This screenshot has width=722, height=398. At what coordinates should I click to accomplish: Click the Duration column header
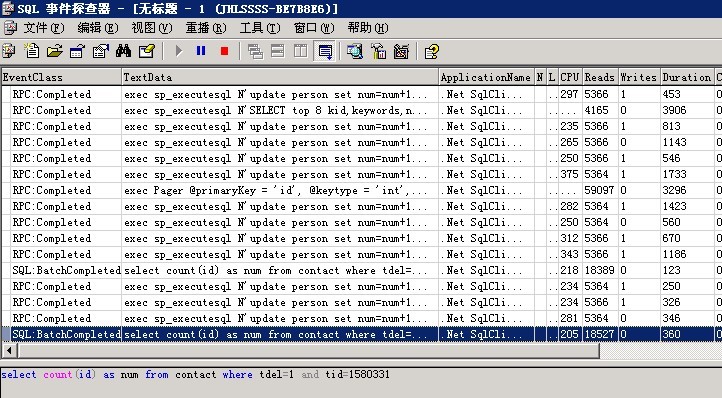[687, 77]
